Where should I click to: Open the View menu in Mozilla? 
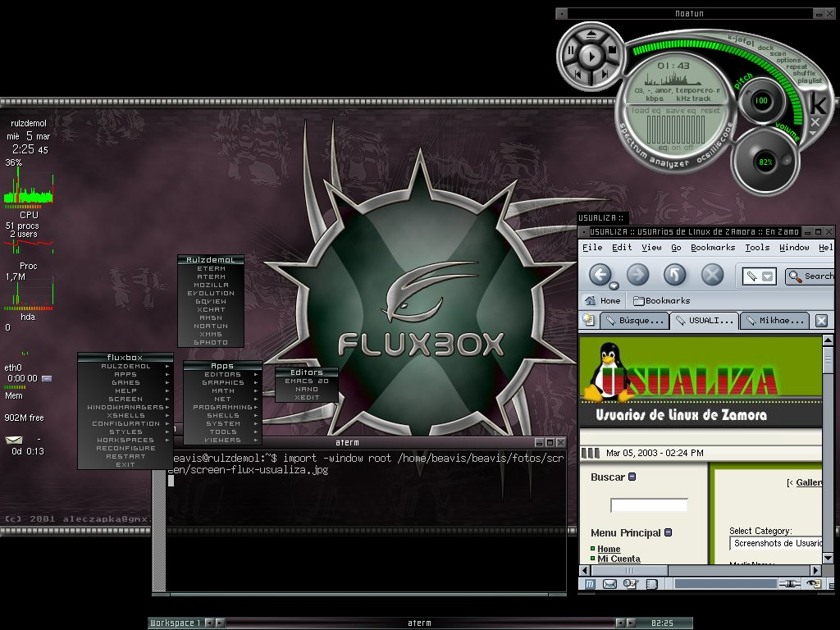[x=651, y=247]
